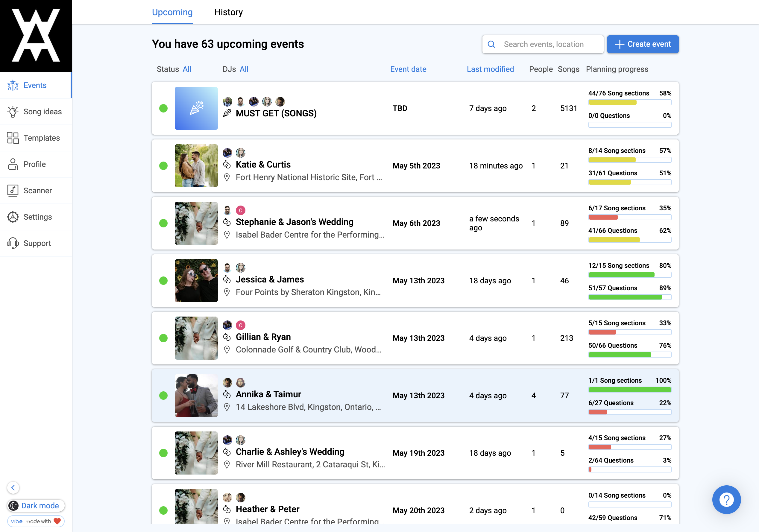Switch to the History tab

click(x=228, y=12)
